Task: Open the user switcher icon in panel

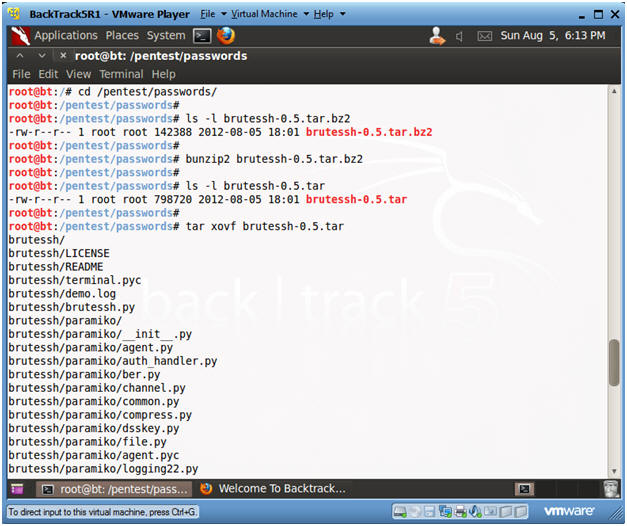Action: tap(437, 36)
